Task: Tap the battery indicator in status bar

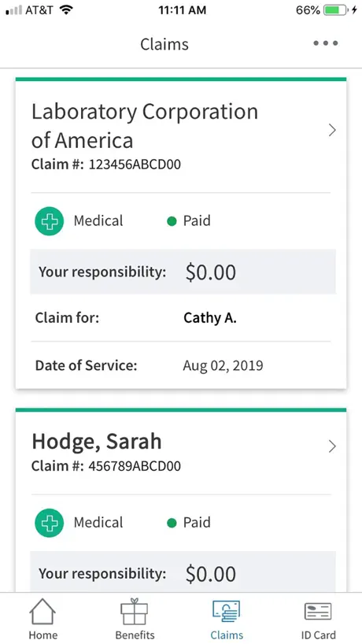Action: [335, 10]
